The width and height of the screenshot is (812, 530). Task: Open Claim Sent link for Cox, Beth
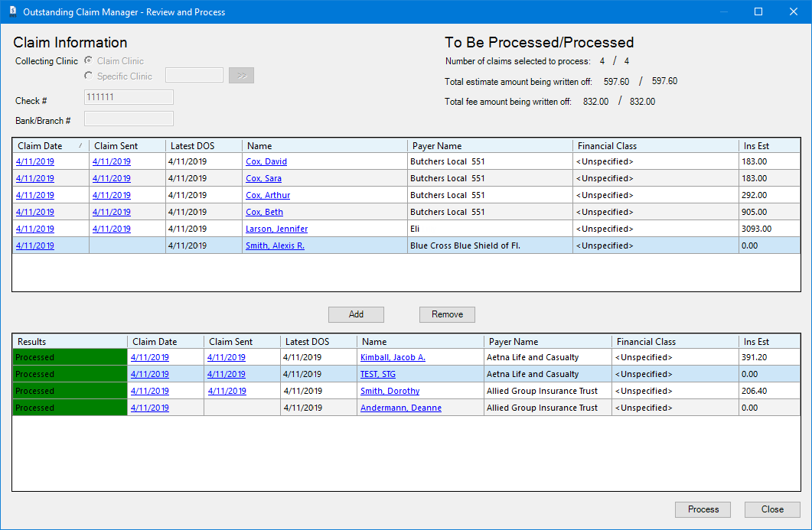(x=111, y=212)
